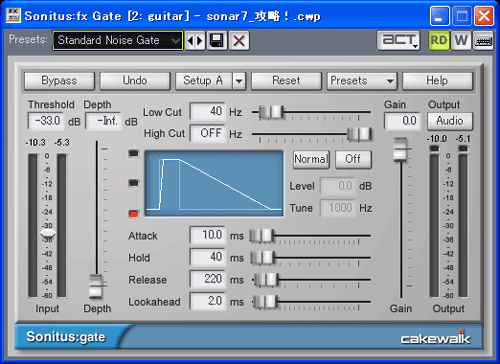Click the Sonitus:gate label at bottom
Viewport: 500px width, 364px height.
66,337
